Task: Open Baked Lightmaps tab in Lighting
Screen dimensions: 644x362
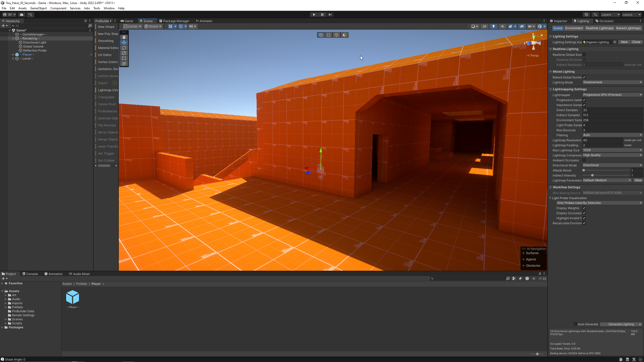Action: [628, 28]
